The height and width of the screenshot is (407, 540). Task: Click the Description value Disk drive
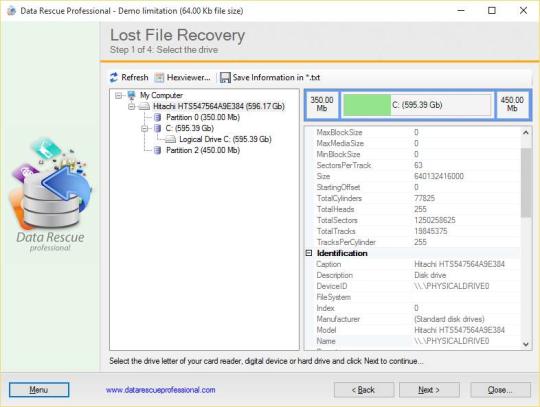tap(430, 275)
